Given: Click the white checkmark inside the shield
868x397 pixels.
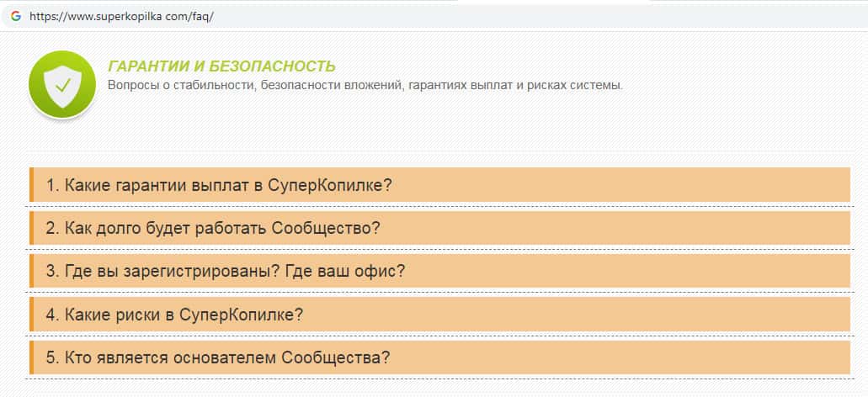Looking at the screenshot, I should 63,85.
